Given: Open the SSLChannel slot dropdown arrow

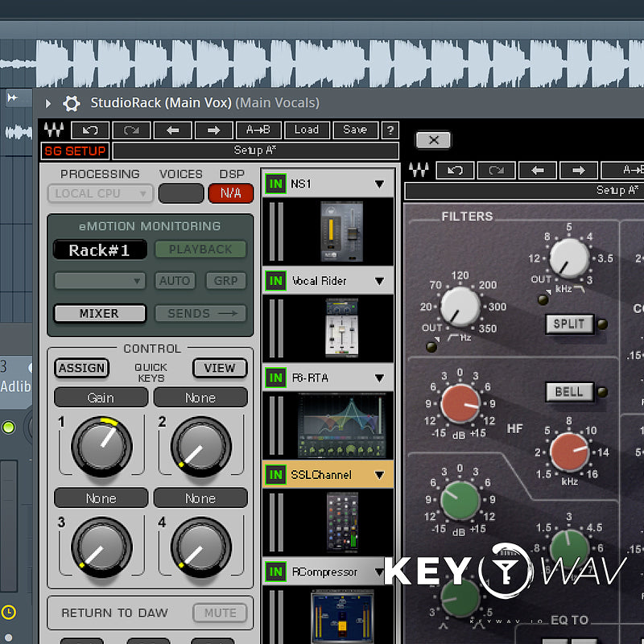Looking at the screenshot, I should pos(379,475).
